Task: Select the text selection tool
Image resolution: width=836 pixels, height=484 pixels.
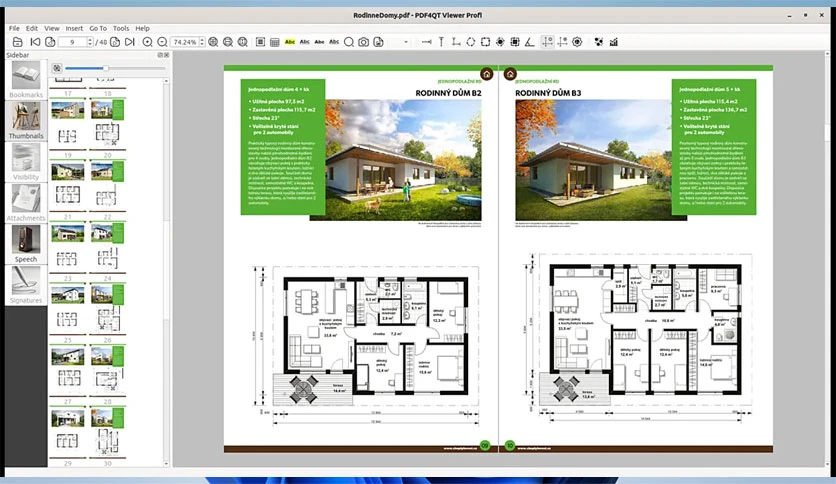Action: (x=260, y=42)
